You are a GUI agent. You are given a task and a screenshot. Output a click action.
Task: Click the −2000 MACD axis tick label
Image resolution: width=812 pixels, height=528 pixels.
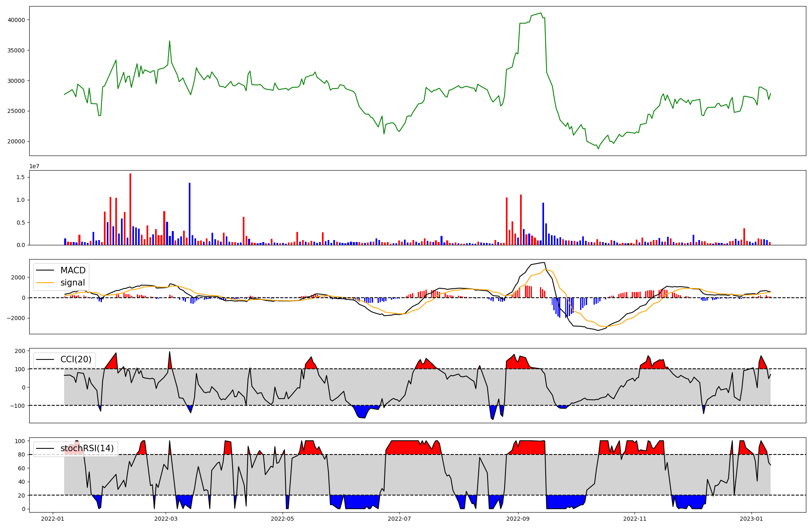pos(15,318)
